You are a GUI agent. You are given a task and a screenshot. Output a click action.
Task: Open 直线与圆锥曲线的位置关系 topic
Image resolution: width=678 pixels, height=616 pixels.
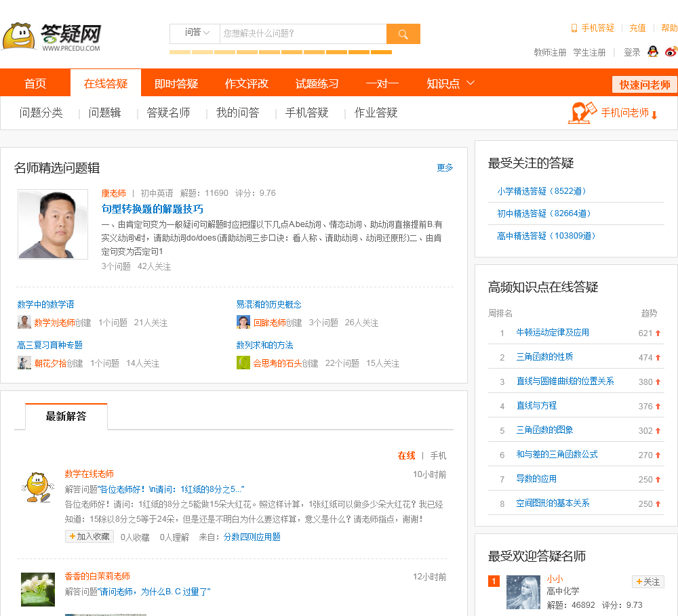565,382
